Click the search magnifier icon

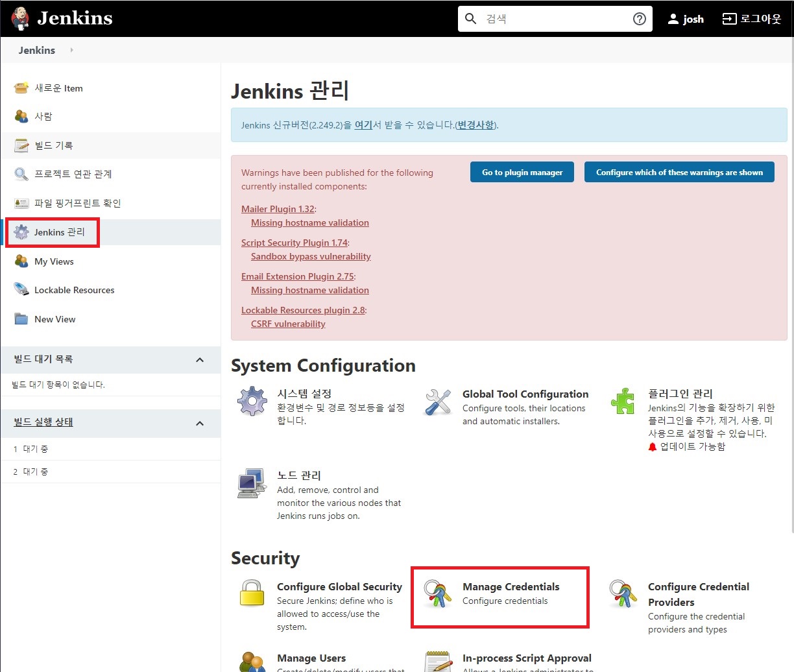471,19
